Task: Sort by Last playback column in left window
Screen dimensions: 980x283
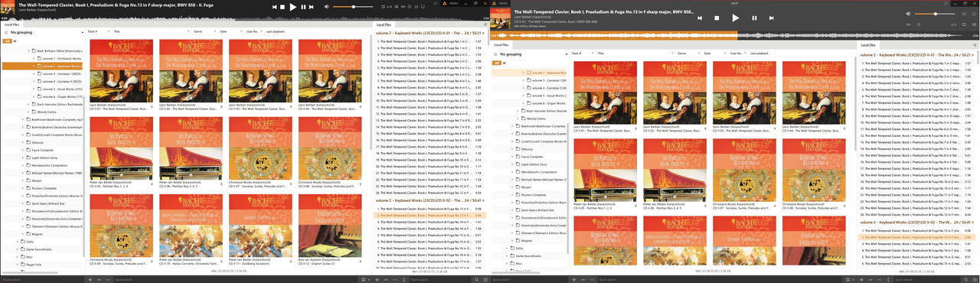Action: tap(276, 31)
